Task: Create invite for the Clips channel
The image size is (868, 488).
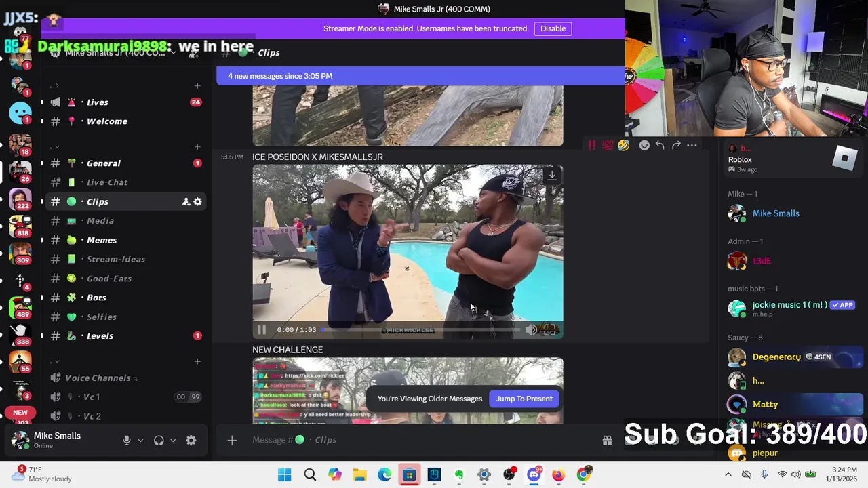Action: pos(185,201)
